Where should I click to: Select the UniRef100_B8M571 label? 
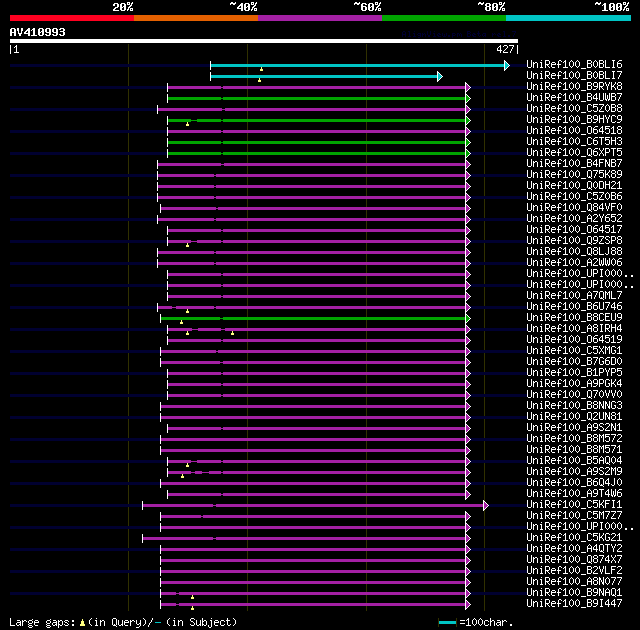[x=574, y=450]
